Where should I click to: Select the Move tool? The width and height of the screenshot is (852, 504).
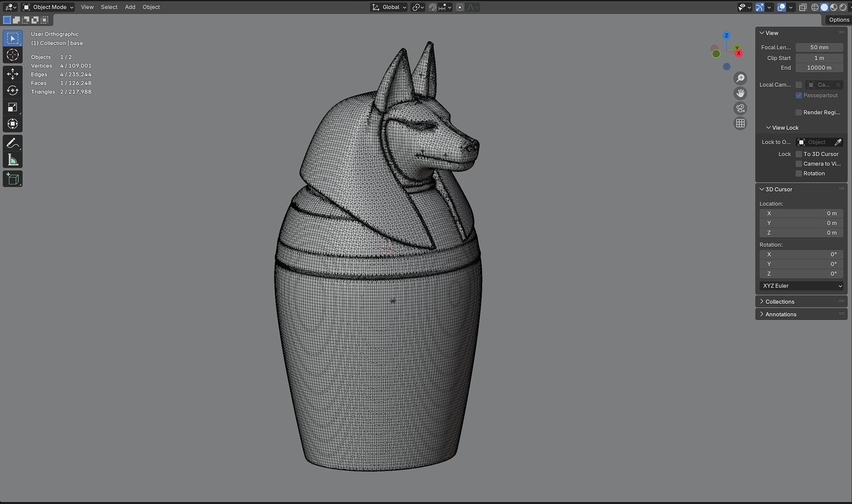[12, 74]
